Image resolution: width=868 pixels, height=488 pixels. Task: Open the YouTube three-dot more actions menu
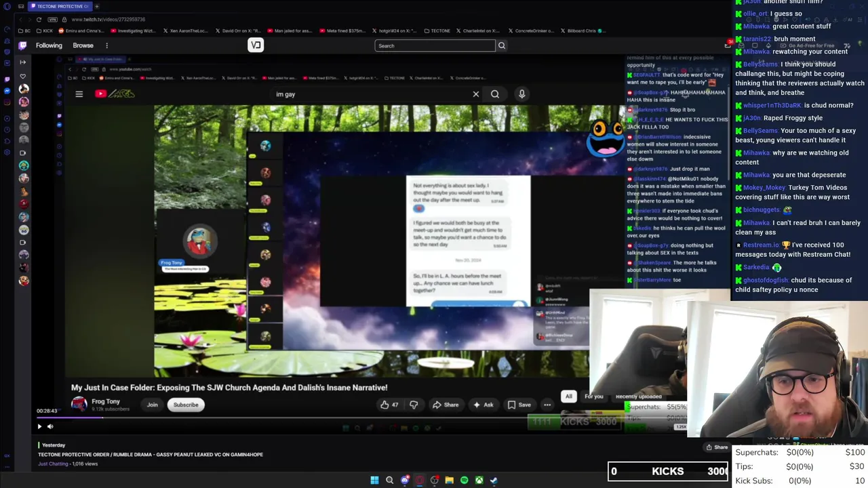pyautogui.click(x=547, y=405)
